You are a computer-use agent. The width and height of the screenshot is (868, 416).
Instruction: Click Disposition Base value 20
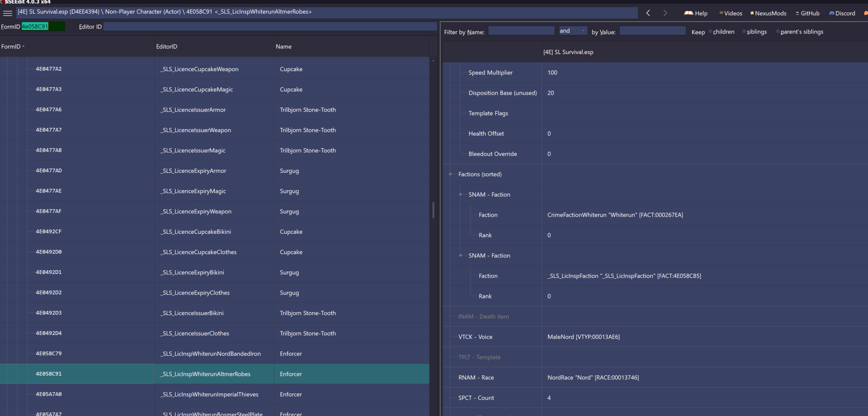coord(551,93)
